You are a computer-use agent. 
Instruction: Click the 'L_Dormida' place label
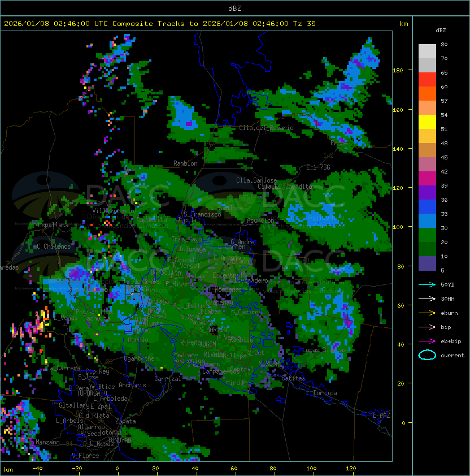click(321, 393)
